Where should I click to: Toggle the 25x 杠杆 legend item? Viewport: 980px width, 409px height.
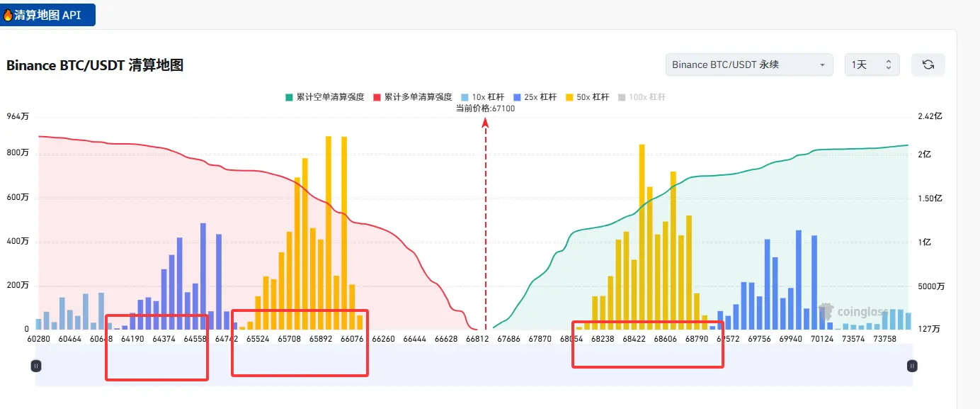[x=534, y=97]
